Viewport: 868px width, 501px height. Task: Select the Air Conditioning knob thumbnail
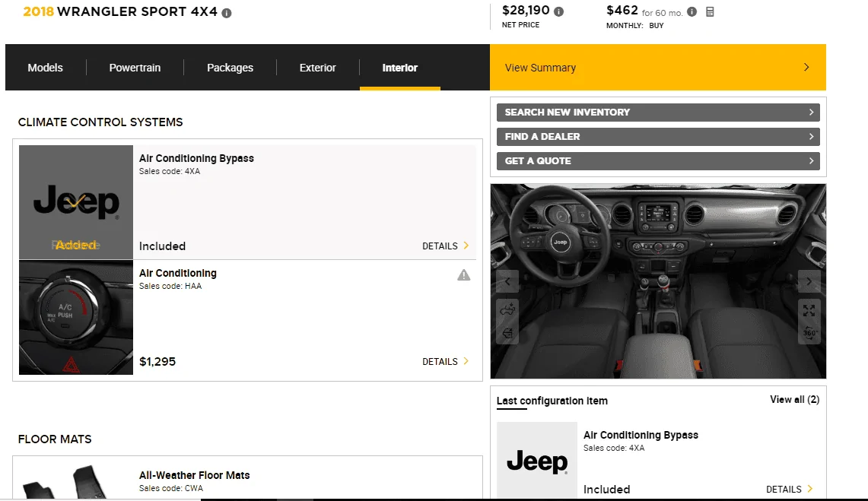pyautogui.click(x=76, y=318)
